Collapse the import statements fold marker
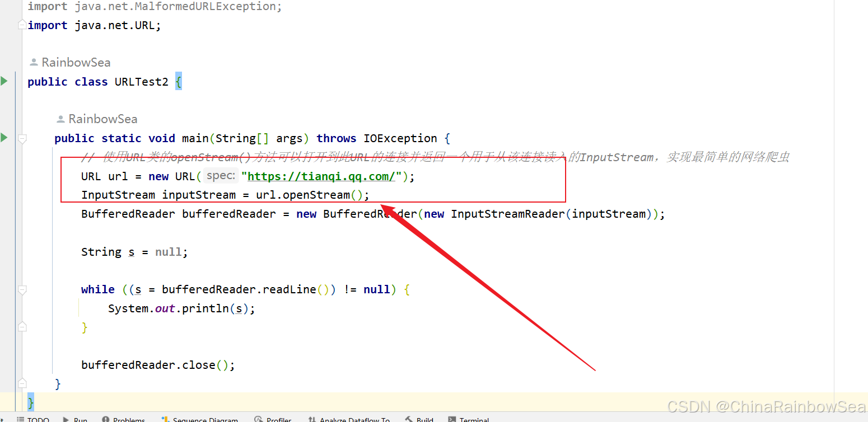Screen dimensions: 868x422 22,25
